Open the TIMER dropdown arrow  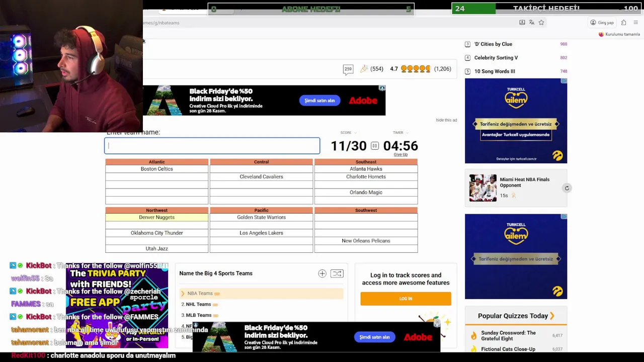click(x=407, y=133)
